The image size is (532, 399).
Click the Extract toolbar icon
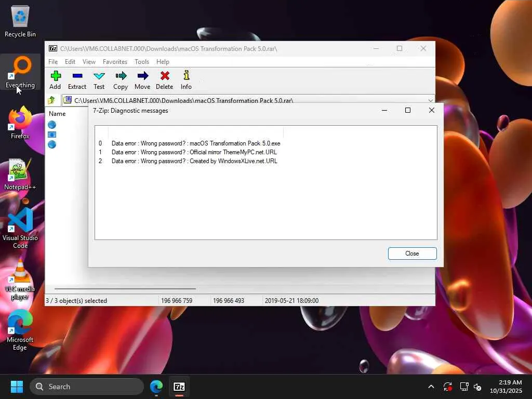point(77,80)
